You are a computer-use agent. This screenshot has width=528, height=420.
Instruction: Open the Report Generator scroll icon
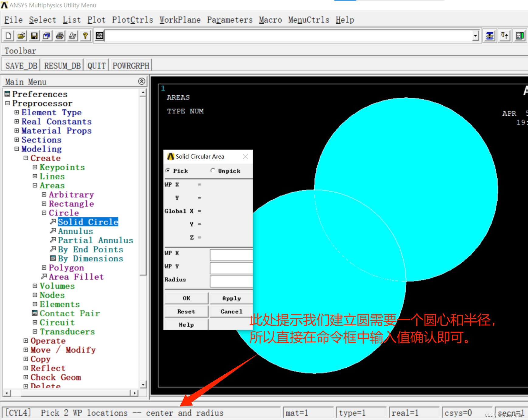[x=72, y=35]
